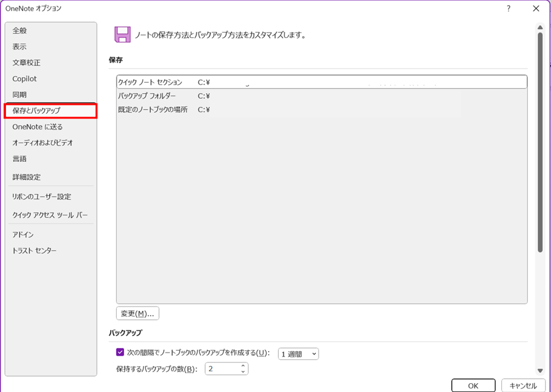Click the help question mark icon

point(509,8)
